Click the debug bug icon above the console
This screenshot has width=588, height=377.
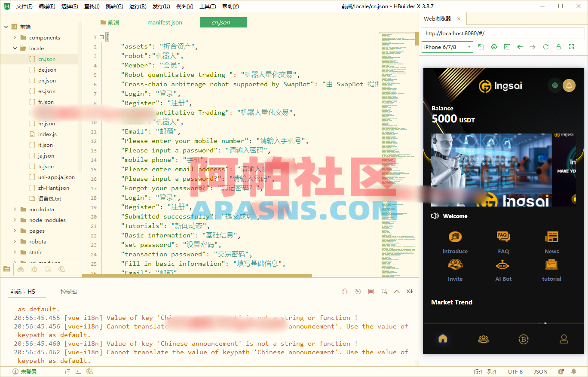point(345,291)
